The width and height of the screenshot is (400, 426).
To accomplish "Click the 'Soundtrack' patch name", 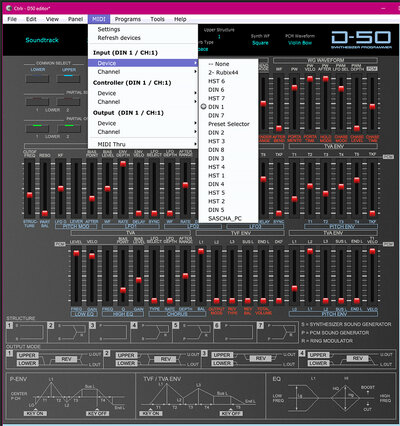I will click(42, 40).
